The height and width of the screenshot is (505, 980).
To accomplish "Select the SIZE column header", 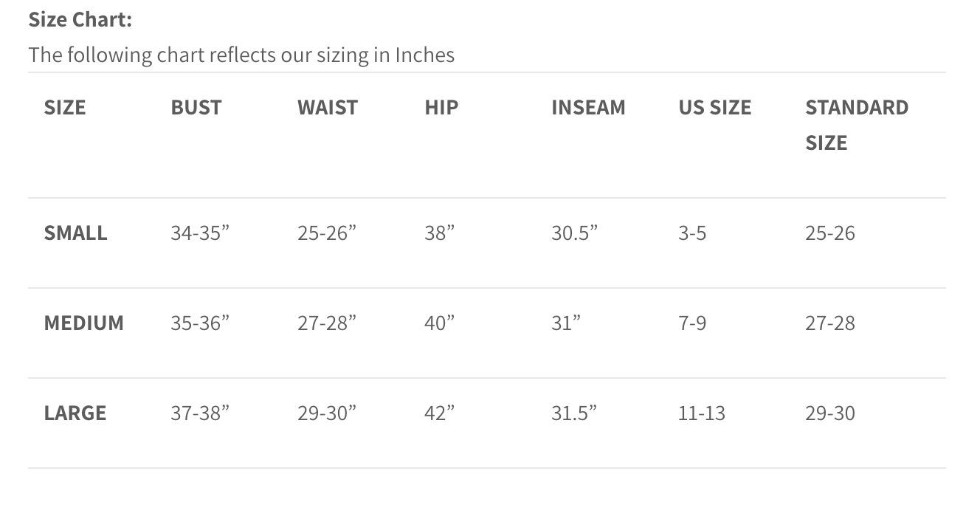I will (65, 108).
